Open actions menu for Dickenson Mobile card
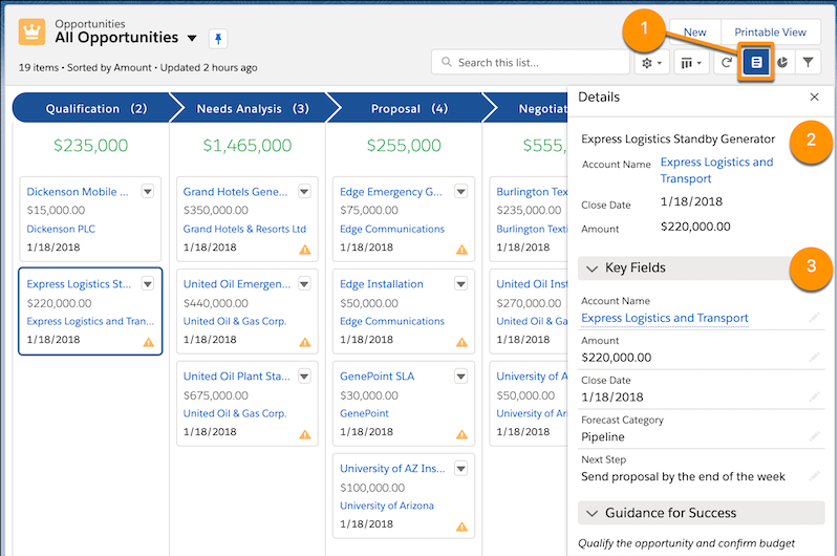Viewport: 837px width, 556px height. pyautogui.click(x=148, y=191)
